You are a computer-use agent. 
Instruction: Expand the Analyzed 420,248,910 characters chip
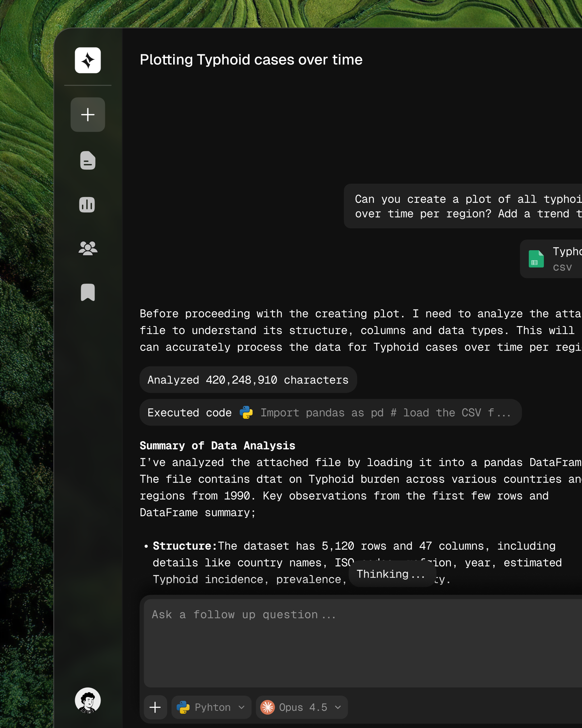248,380
